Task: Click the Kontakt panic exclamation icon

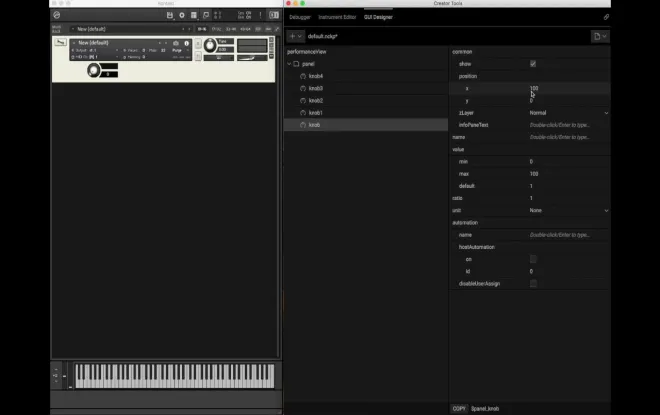Action: coord(260,15)
